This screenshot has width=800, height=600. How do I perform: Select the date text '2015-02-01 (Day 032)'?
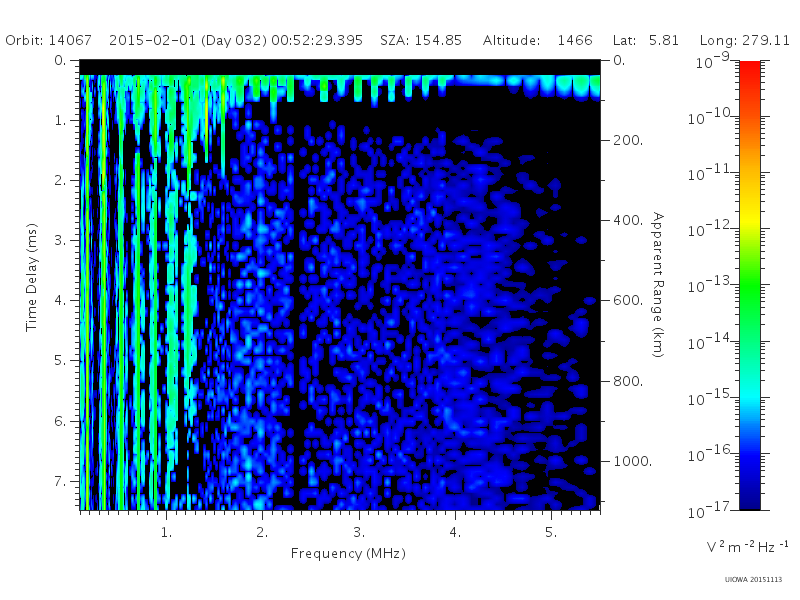[x=188, y=40]
